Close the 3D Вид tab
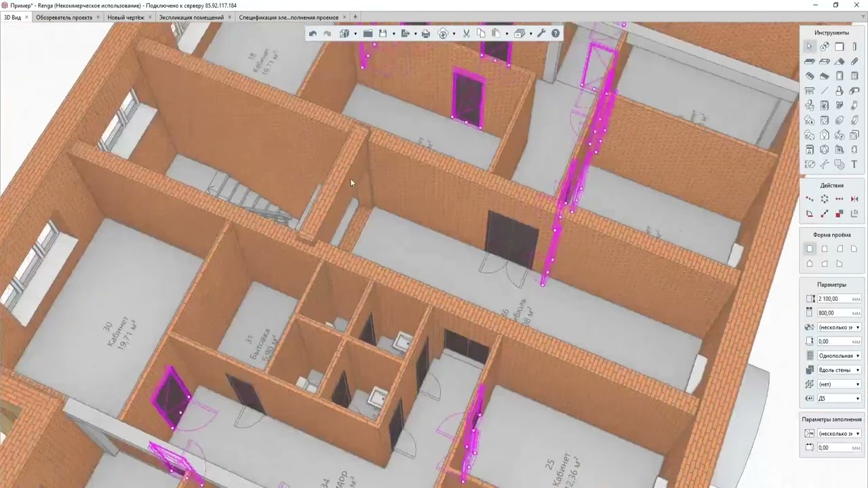The width and height of the screenshot is (868, 488). 27,17
